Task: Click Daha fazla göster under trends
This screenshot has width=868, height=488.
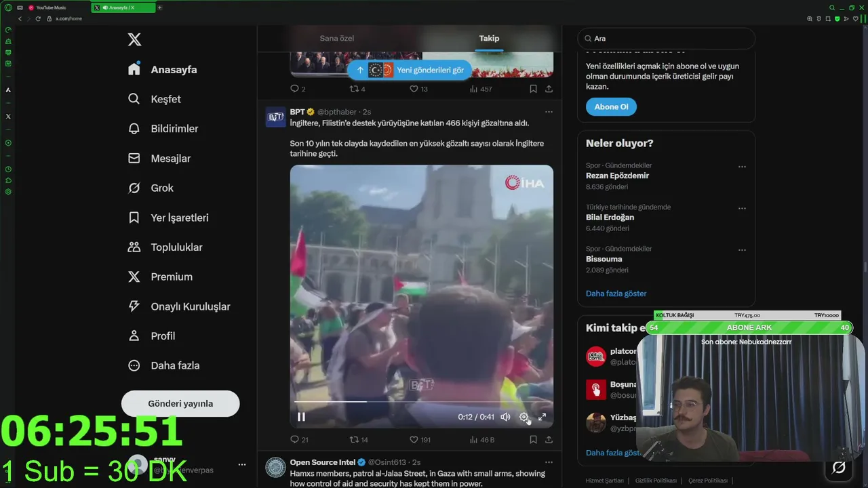Action: [616, 293]
